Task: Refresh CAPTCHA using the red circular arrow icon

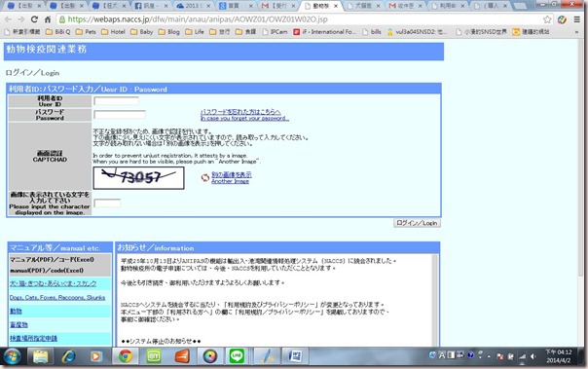Action: click(205, 177)
